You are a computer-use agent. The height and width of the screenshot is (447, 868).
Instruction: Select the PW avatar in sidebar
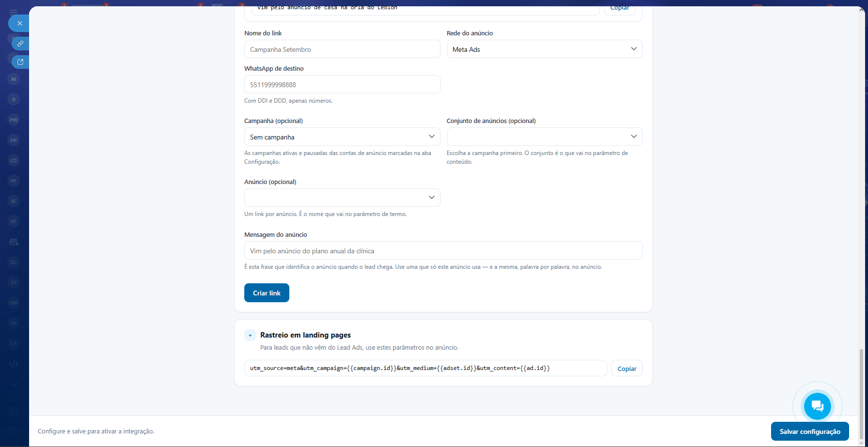pyautogui.click(x=14, y=120)
